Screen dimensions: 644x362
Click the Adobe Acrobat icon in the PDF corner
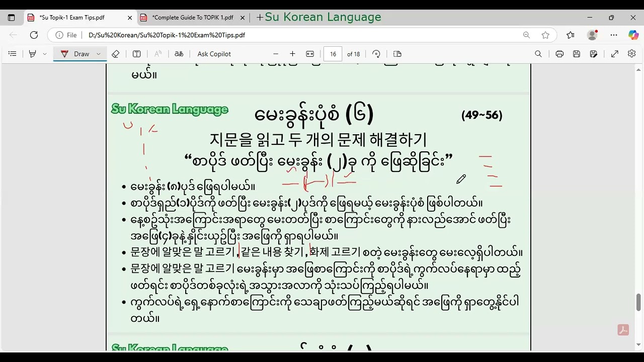623,330
